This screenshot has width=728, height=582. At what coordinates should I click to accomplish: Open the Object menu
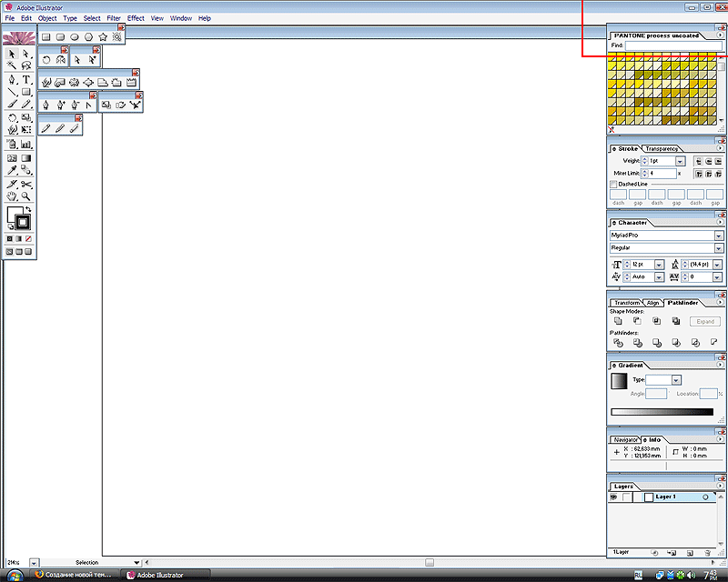coord(47,18)
